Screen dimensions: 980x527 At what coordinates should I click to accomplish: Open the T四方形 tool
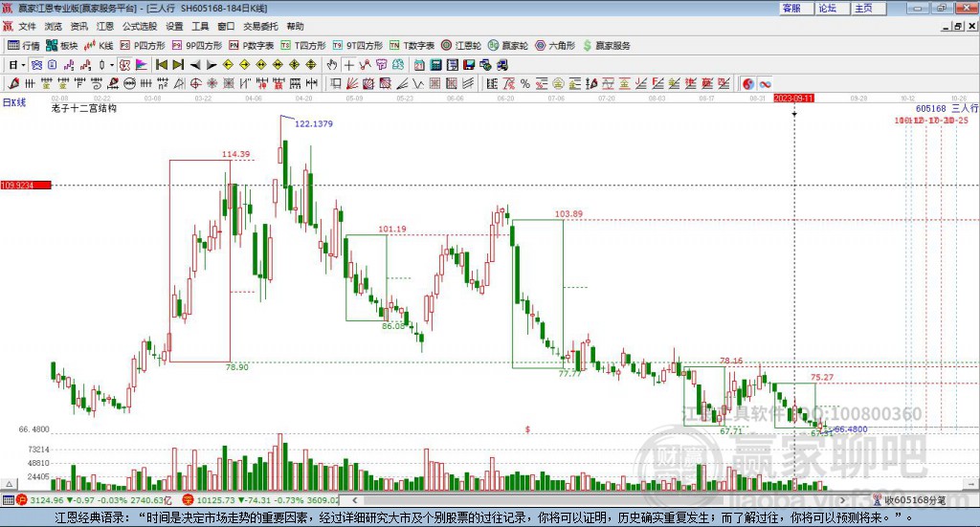(303, 46)
